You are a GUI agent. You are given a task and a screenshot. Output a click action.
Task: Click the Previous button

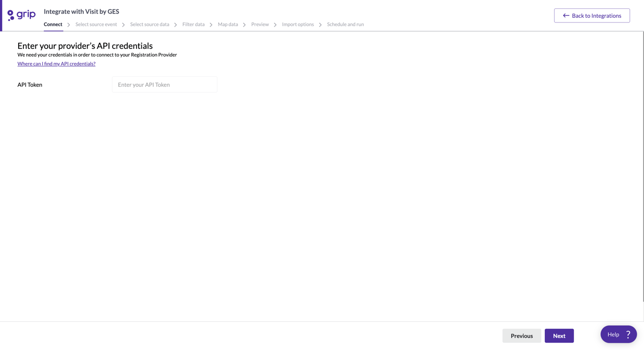click(x=521, y=335)
